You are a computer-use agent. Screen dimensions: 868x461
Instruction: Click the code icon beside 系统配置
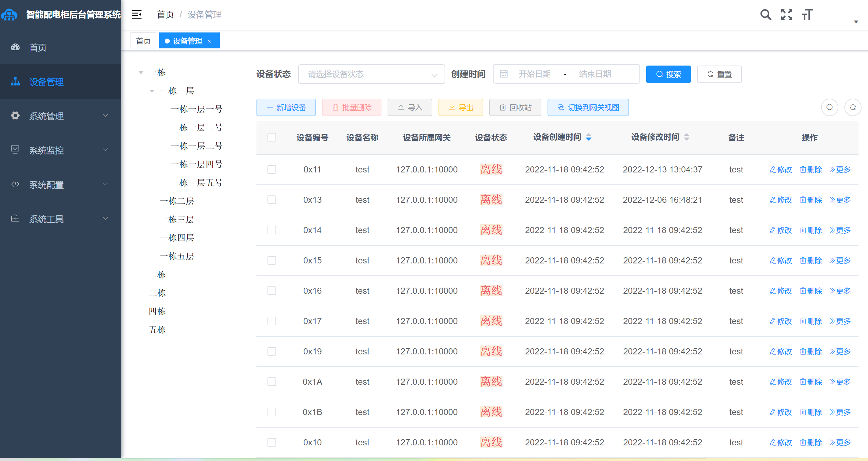click(15, 184)
